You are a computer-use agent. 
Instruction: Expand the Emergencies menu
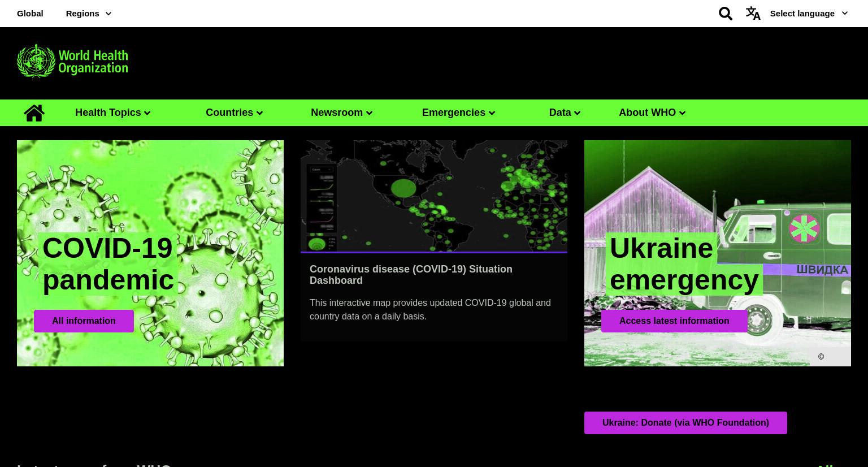click(x=458, y=113)
